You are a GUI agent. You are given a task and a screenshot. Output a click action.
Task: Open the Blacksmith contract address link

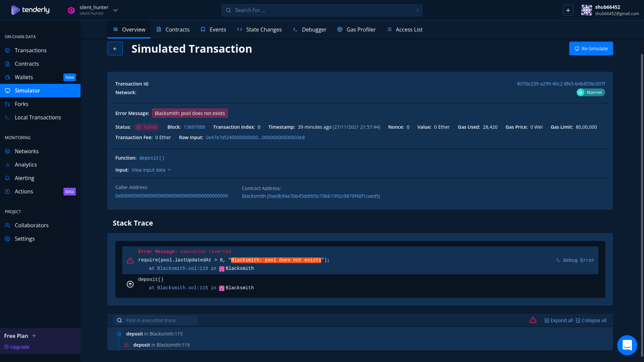pyautogui.click(x=311, y=196)
